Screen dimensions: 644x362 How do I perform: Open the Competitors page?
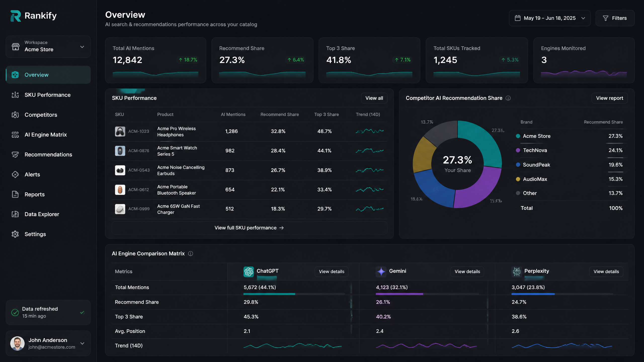pos(48,115)
